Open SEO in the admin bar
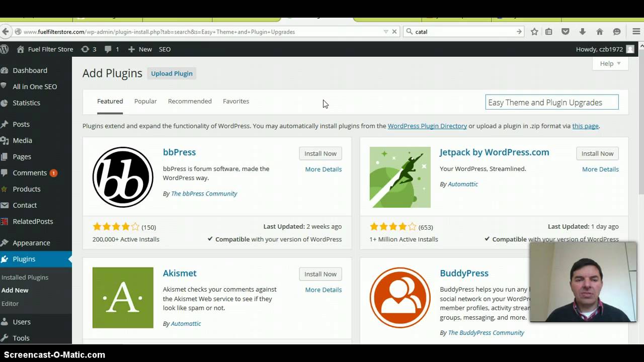 point(165,49)
